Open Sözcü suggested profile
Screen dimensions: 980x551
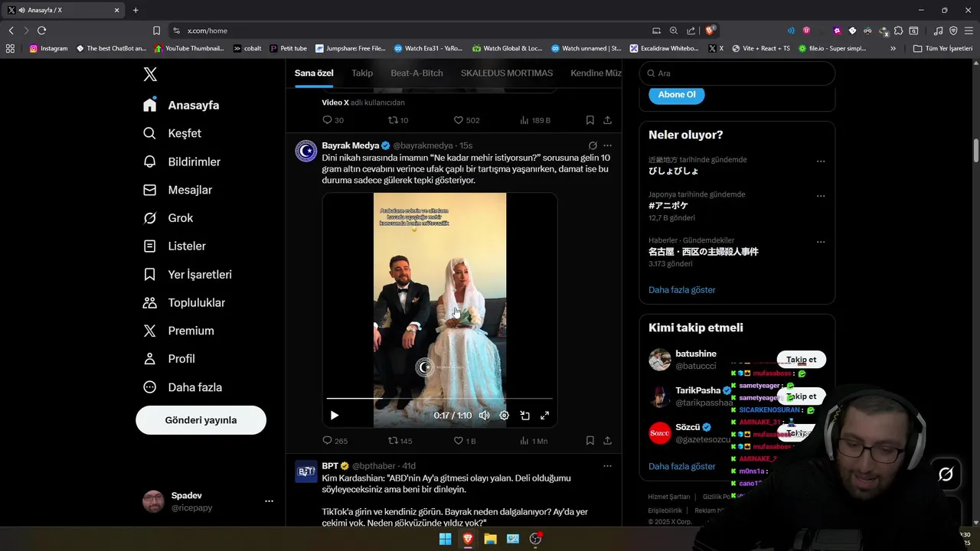(x=688, y=427)
